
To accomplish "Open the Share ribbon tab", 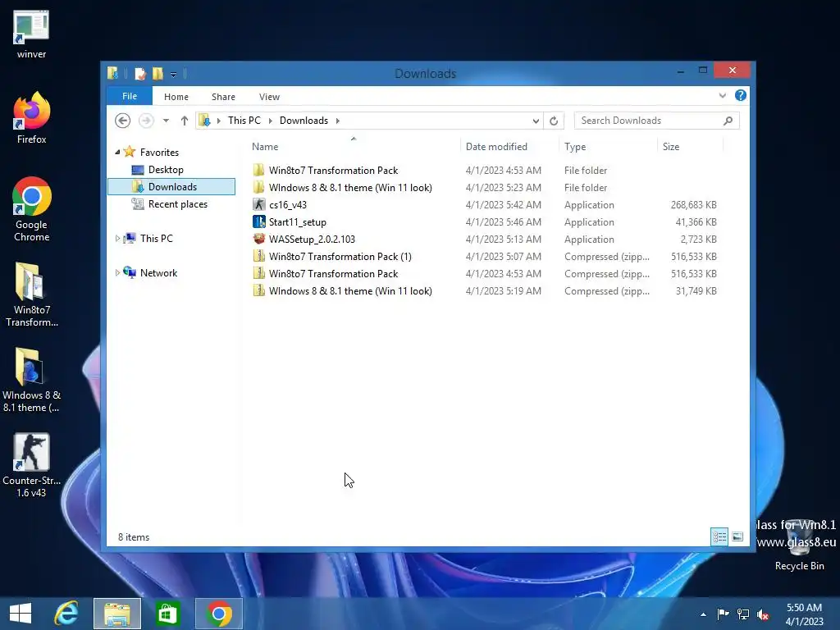I will tap(223, 97).
